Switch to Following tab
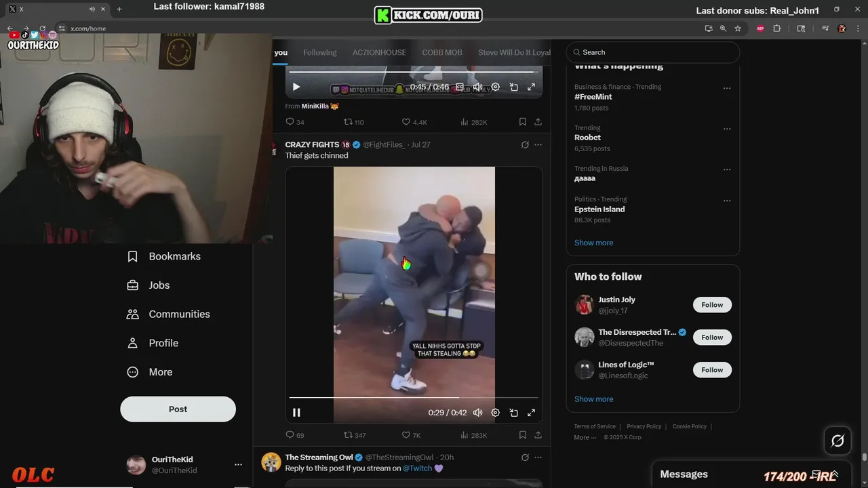 pos(320,52)
